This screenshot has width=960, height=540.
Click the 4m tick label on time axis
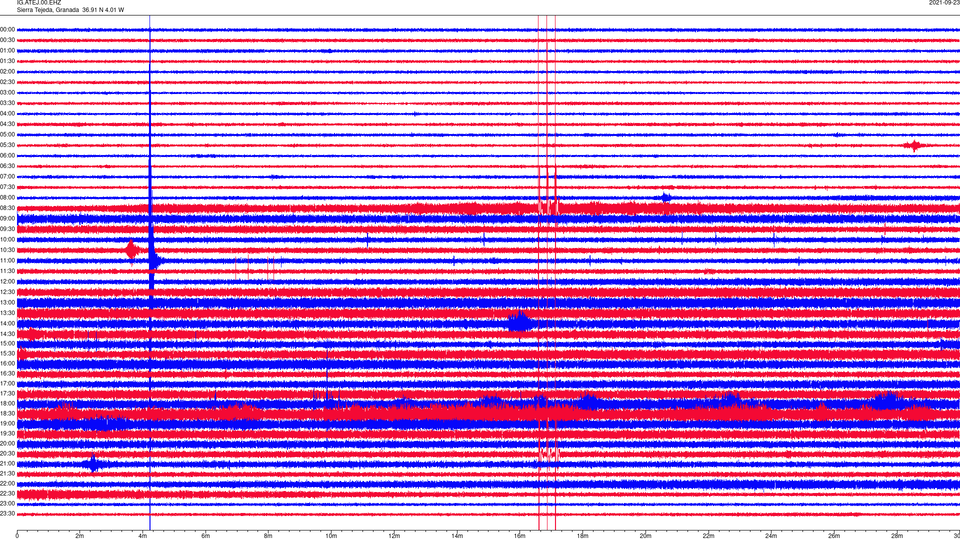tap(143, 536)
